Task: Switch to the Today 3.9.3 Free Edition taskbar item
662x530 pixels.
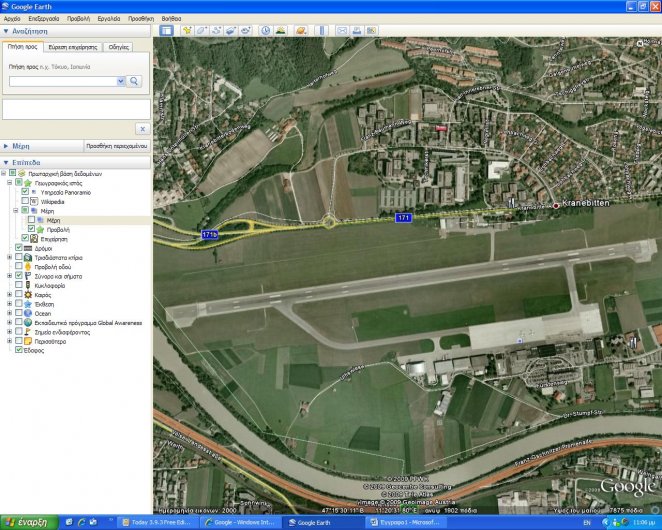Action: (157, 522)
